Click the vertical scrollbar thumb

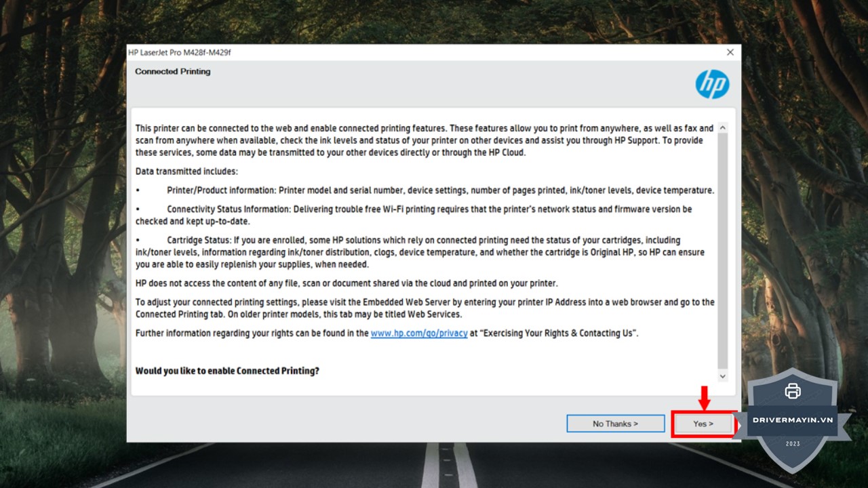722,251
